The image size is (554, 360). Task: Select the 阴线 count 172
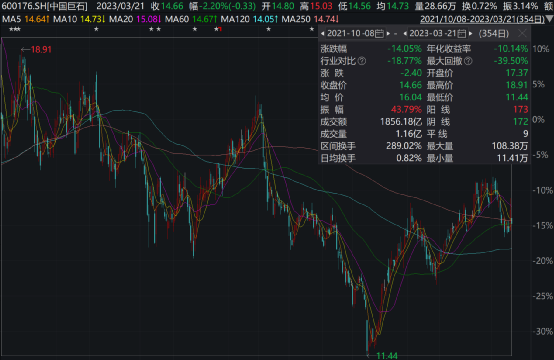(521, 122)
